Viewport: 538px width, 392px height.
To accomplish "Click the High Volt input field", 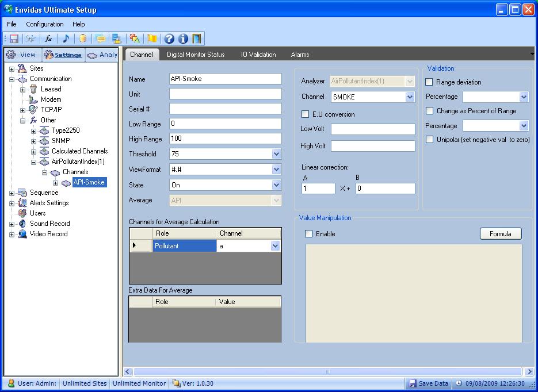I will [x=373, y=146].
